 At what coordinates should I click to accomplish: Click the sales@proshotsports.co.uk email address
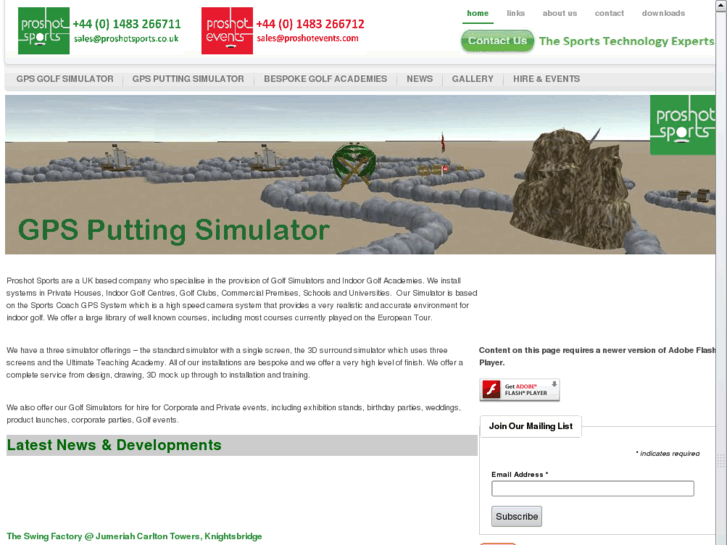coord(126,38)
